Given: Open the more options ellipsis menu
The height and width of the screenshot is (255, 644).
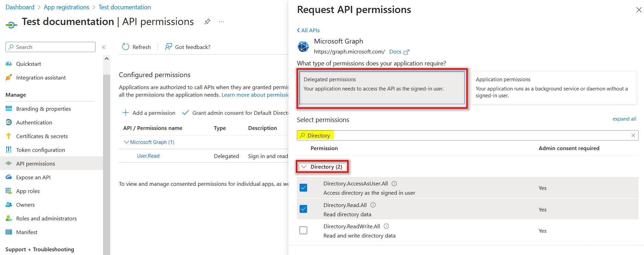Looking at the screenshot, I should pos(222,22).
